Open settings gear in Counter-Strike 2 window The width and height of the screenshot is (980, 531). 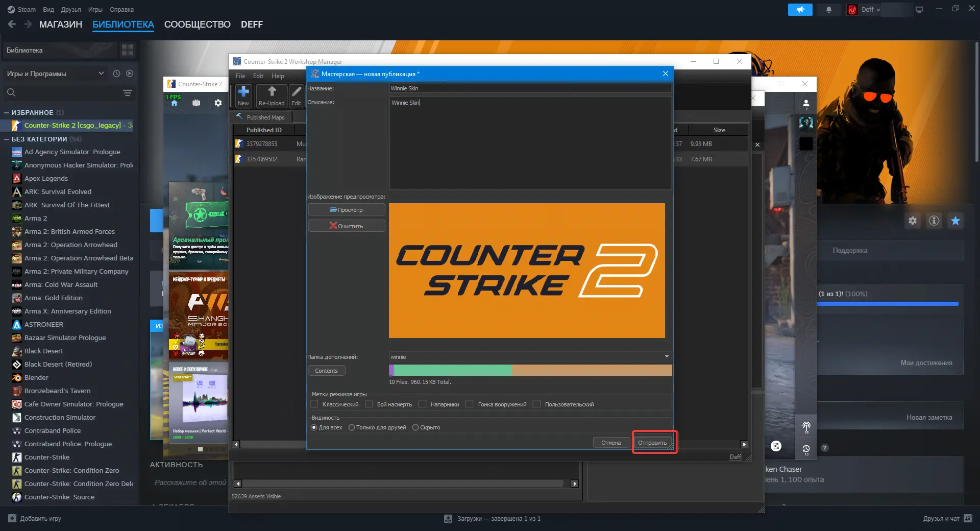(x=218, y=103)
